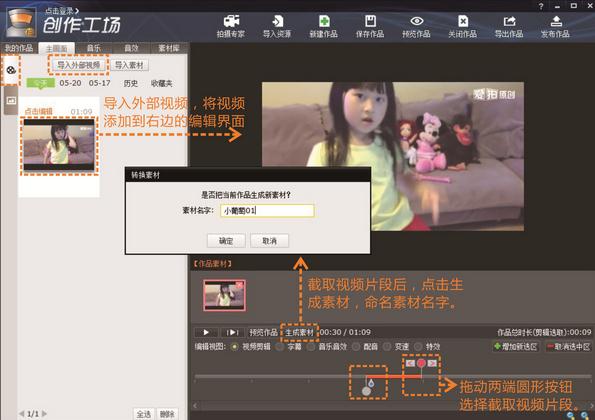595x420 pixels.
Task: Cancel the dialog with 取消
Action: click(x=269, y=241)
